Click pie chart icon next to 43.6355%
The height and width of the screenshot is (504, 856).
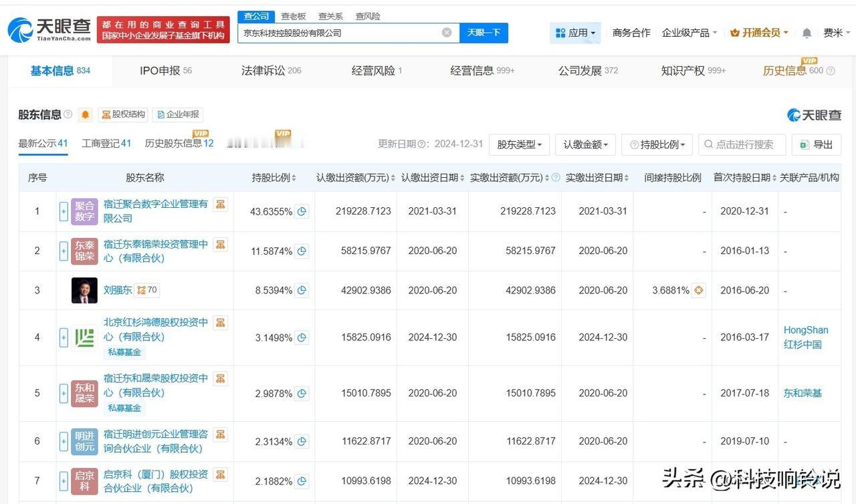click(302, 211)
